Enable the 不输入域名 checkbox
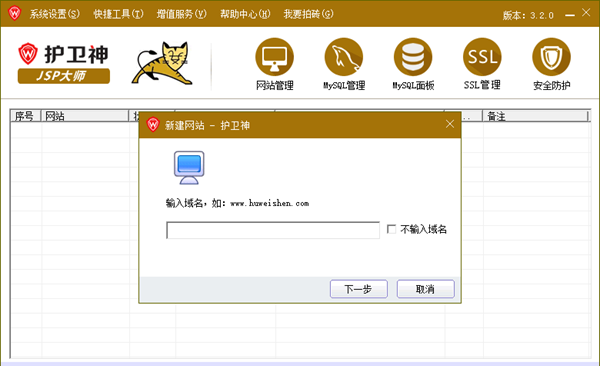600x366 pixels. click(x=391, y=229)
